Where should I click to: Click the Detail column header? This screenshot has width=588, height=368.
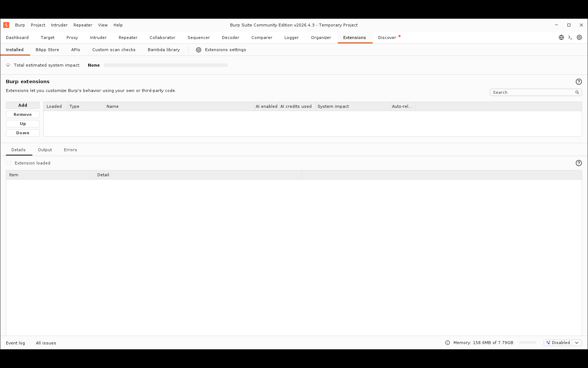199,175
